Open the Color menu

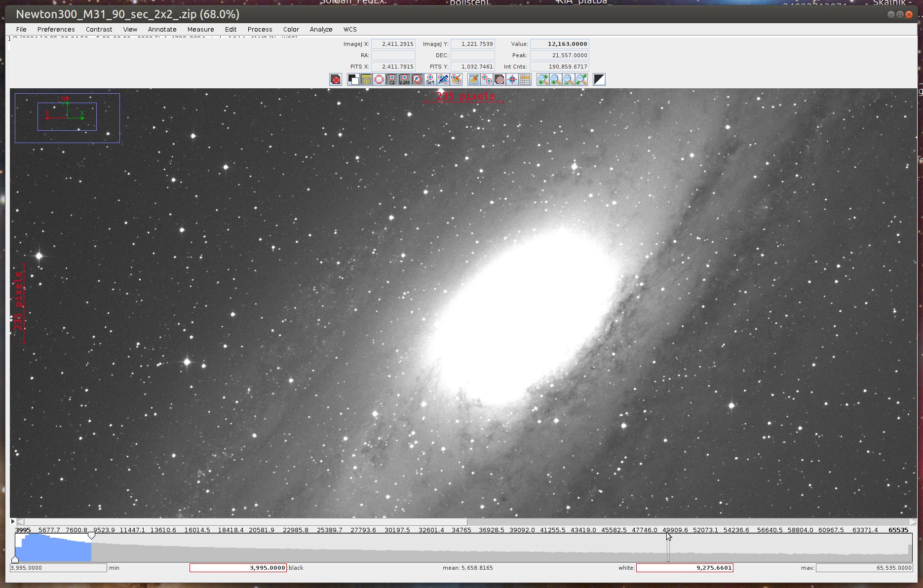(x=291, y=29)
